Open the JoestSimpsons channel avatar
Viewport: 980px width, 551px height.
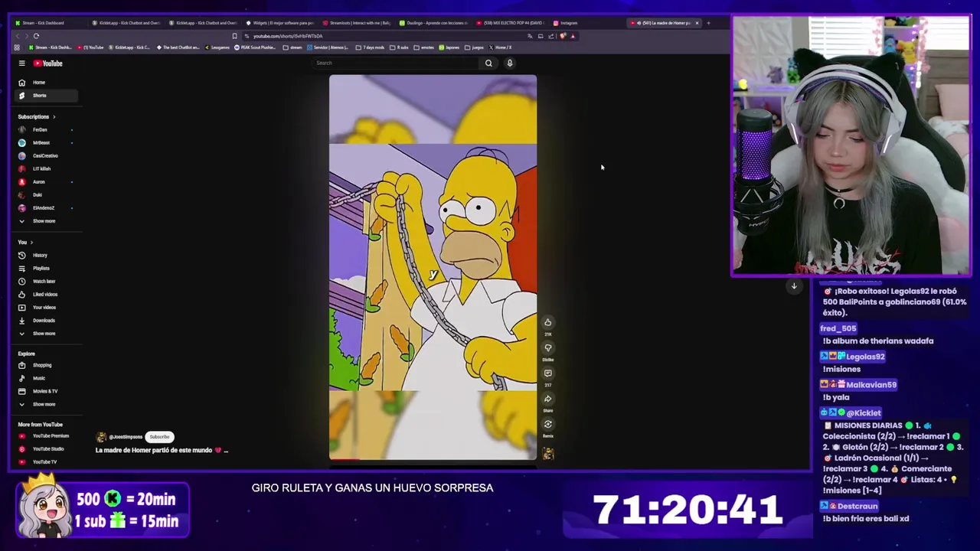point(100,437)
